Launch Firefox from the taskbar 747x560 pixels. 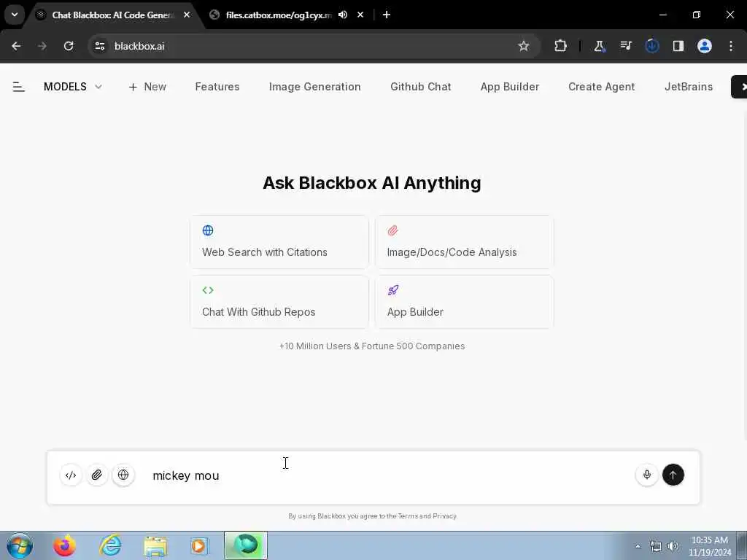click(x=64, y=545)
